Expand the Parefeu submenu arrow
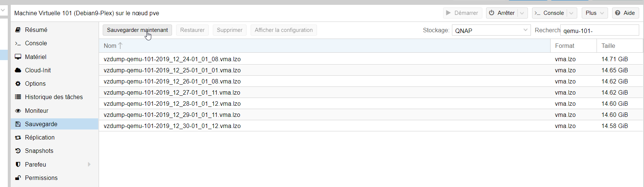 coord(89,164)
